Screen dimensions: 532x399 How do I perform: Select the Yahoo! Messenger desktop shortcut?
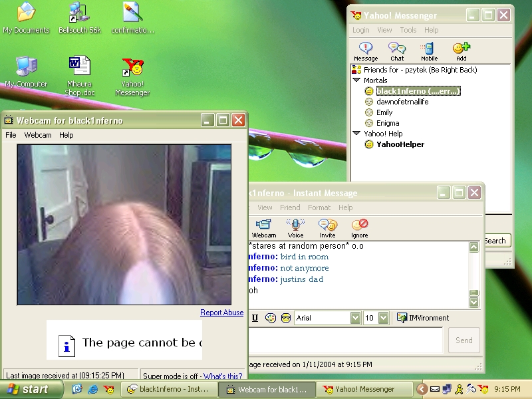(x=132, y=76)
